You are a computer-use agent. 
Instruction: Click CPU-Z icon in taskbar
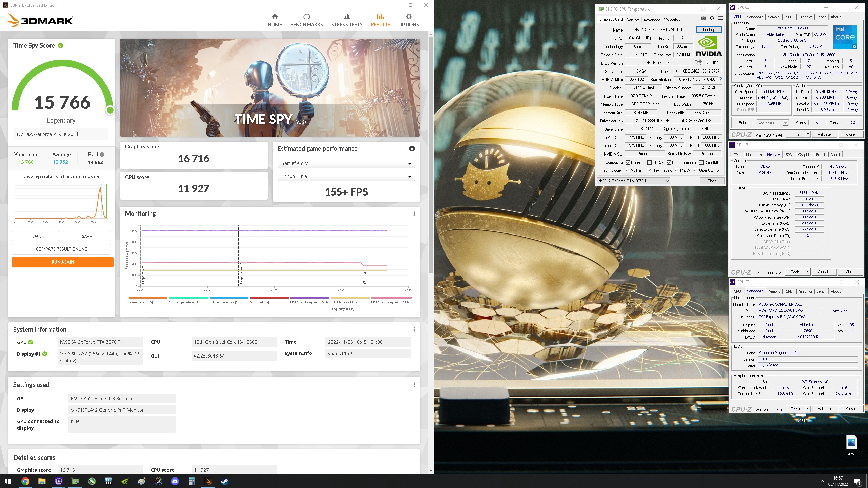pyautogui.click(x=58, y=481)
